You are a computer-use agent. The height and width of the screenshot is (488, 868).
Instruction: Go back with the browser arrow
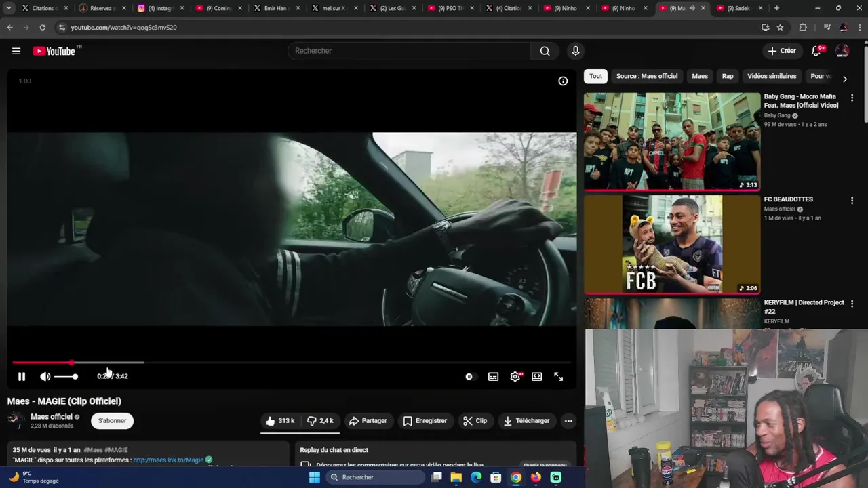(x=9, y=27)
